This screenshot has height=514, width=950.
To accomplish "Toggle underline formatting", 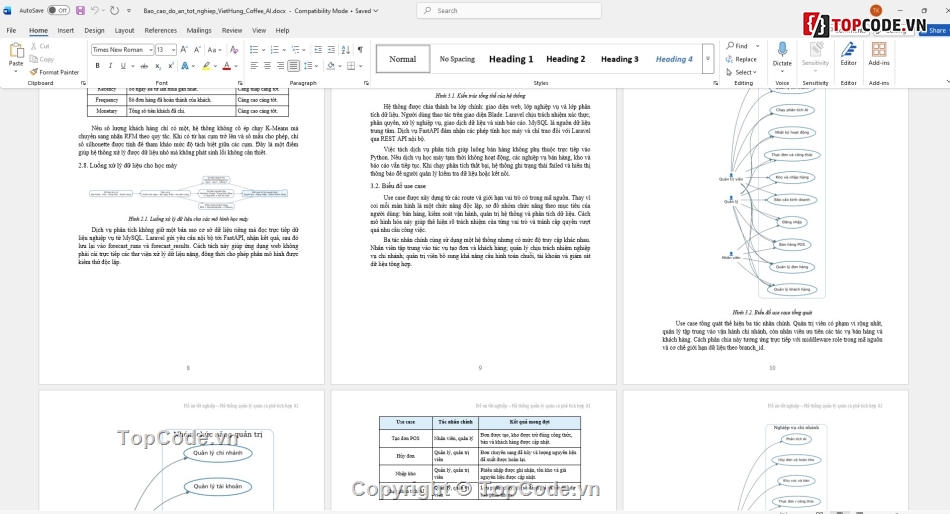I will (122, 65).
